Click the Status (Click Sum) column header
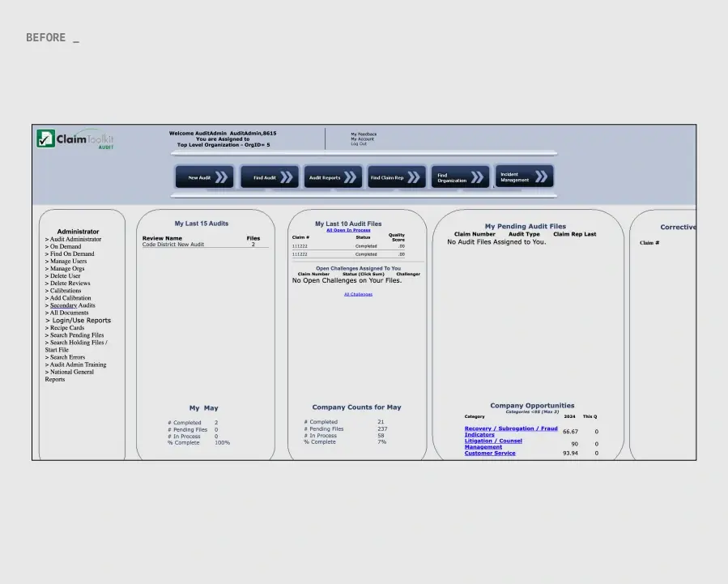728x584 pixels. pos(364,275)
